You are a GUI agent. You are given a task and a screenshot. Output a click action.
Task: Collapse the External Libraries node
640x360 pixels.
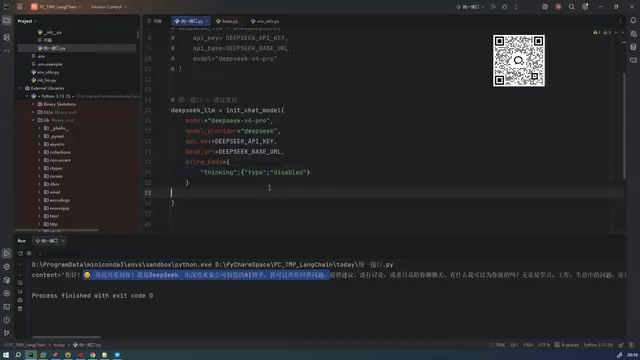coord(20,88)
